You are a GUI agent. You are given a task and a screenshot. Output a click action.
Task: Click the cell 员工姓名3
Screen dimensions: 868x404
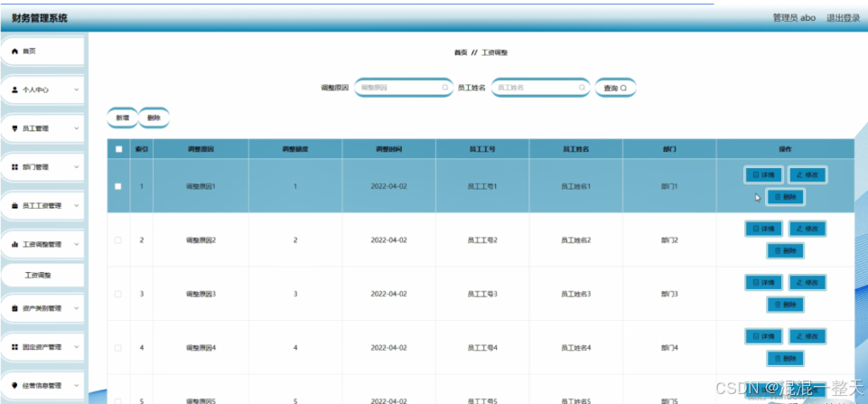575,294
